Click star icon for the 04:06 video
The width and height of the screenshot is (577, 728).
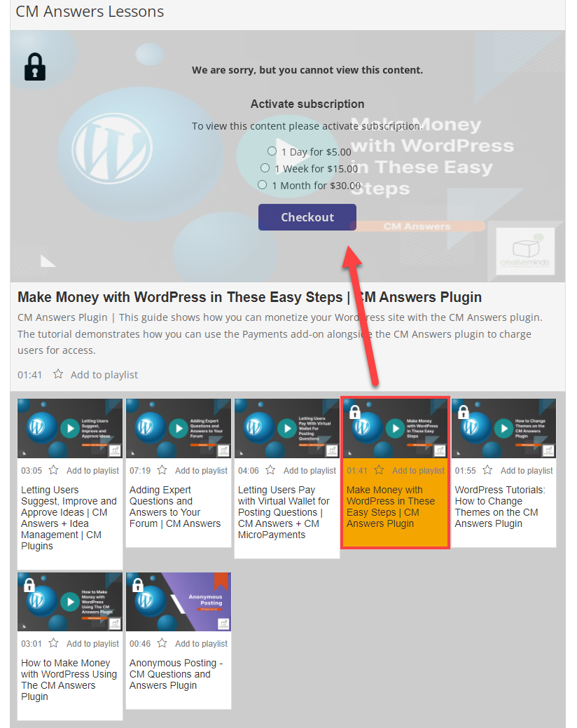point(270,470)
